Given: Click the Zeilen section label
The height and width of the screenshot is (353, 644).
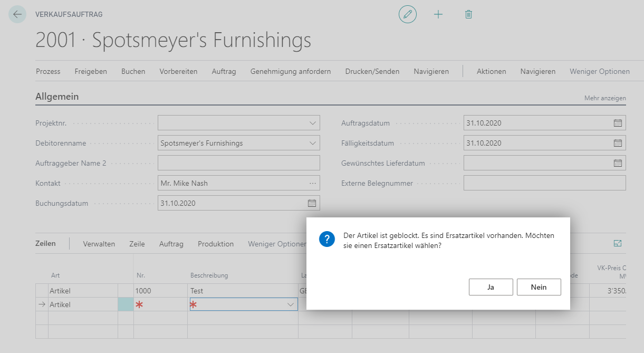Looking at the screenshot, I should point(45,243).
